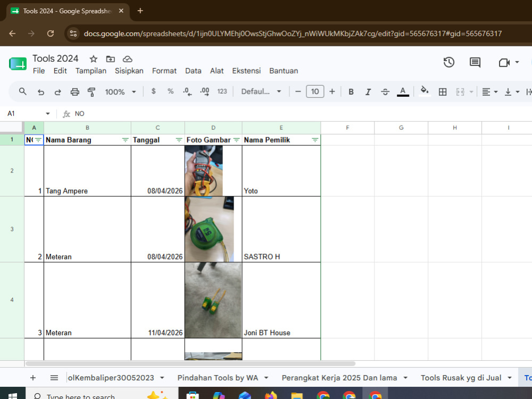532x399 pixels.
Task: Move document to folder icon
Action: point(110,59)
